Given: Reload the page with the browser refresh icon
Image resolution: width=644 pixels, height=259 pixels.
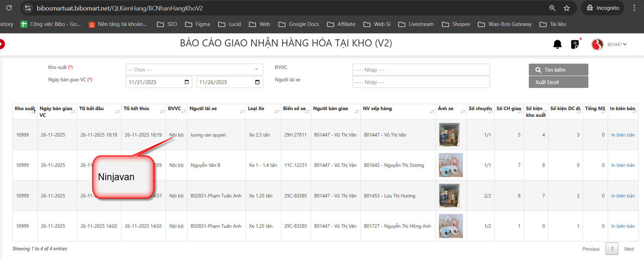Looking at the screenshot, I should click(x=9, y=8).
